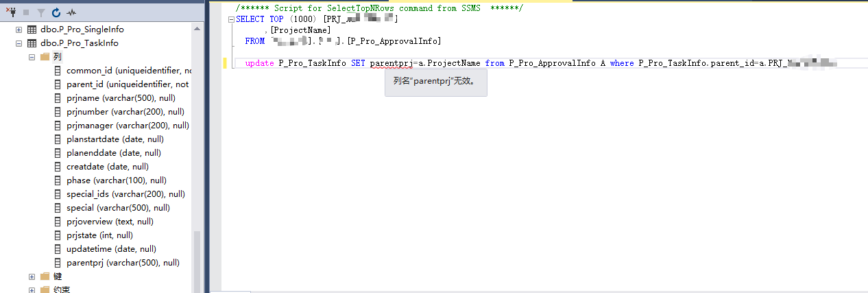This screenshot has width=868, height=293.
Task: Click the Object Explorer vertical scrollbar thumb
Action: tap(197, 261)
